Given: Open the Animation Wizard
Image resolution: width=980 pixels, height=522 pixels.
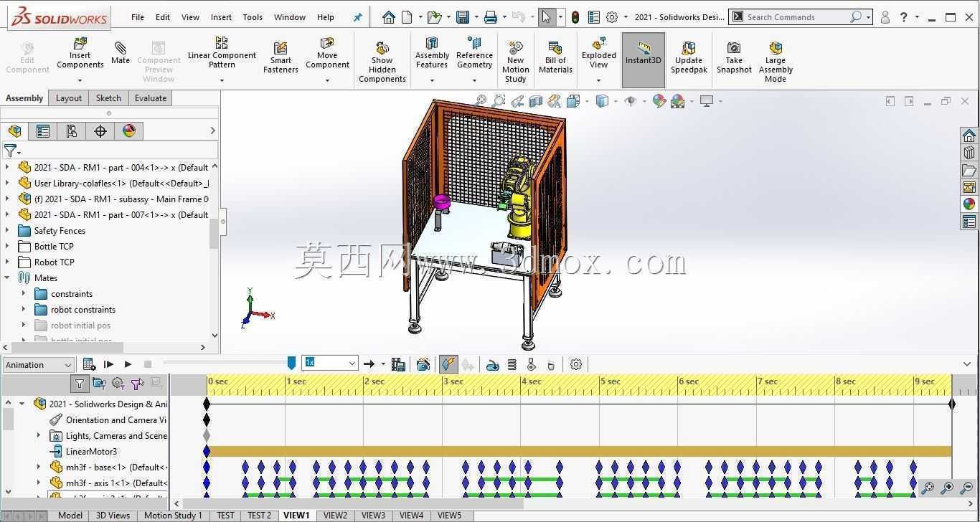Looking at the screenshot, I should click(423, 364).
